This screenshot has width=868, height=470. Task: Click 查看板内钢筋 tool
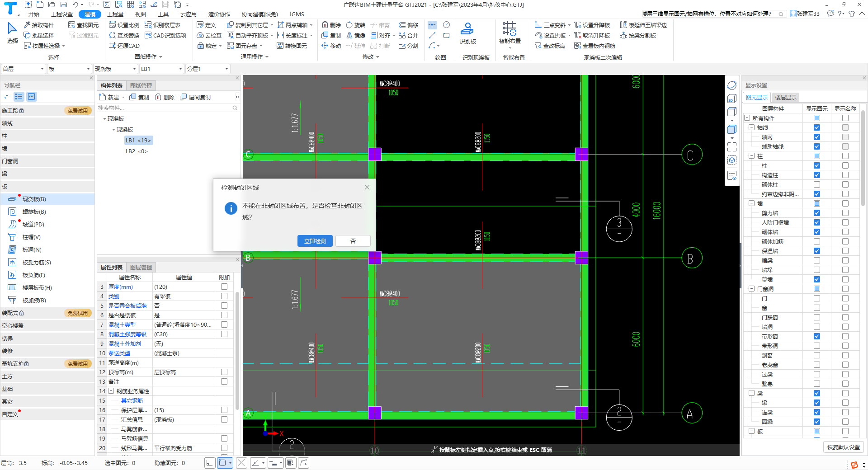pyautogui.click(x=595, y=46)
